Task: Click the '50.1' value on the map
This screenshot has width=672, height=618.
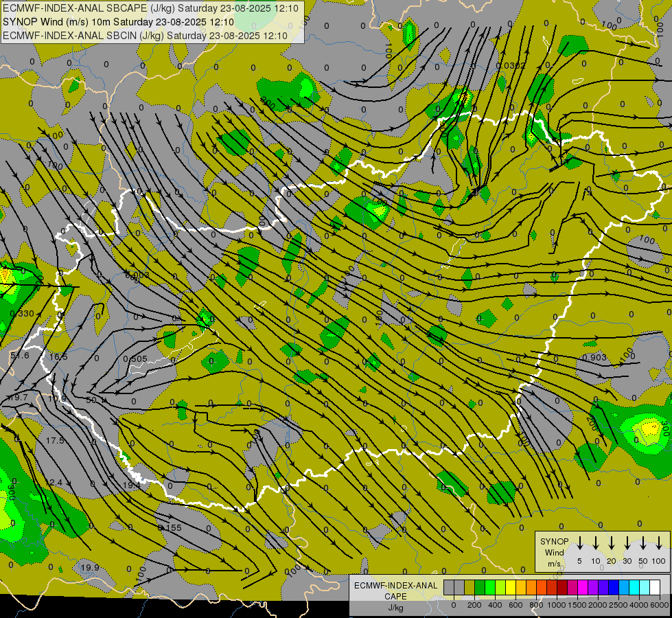Action: [95, 400]
